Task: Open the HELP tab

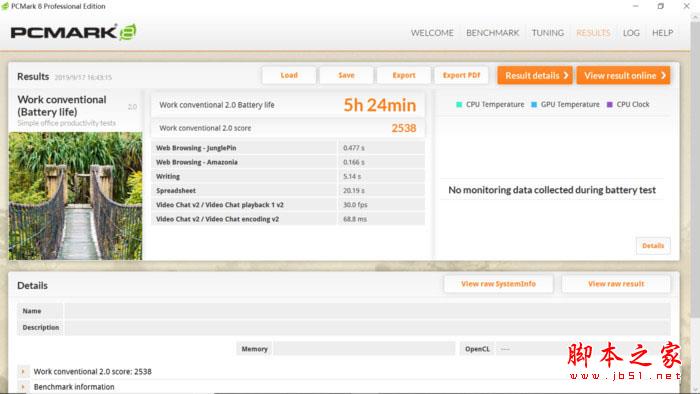Action: tap(662, 33)
